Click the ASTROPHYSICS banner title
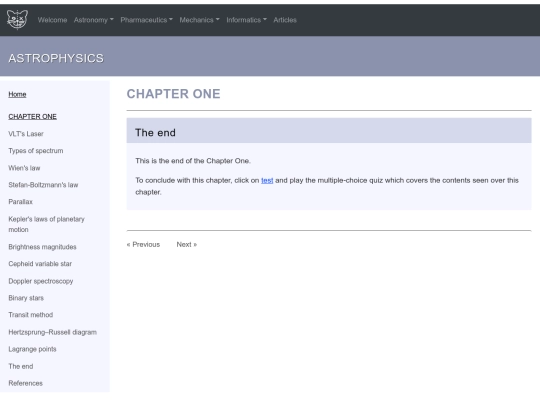Screen dimensions: 540x405 click(x=56, y=58)
